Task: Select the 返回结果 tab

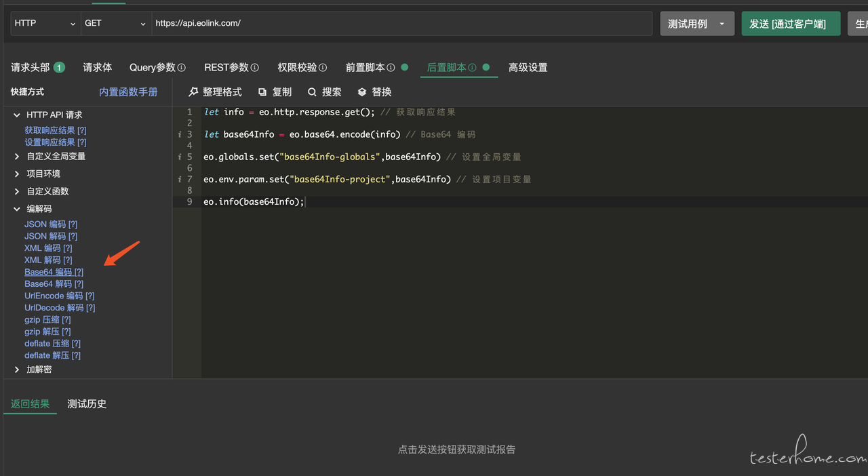Action: point(31,404)
